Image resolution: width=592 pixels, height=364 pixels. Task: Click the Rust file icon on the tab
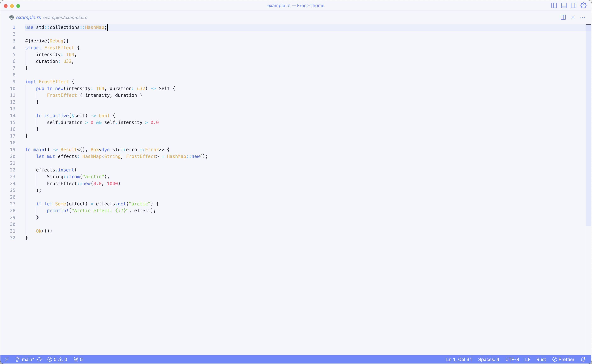point(11,17)
